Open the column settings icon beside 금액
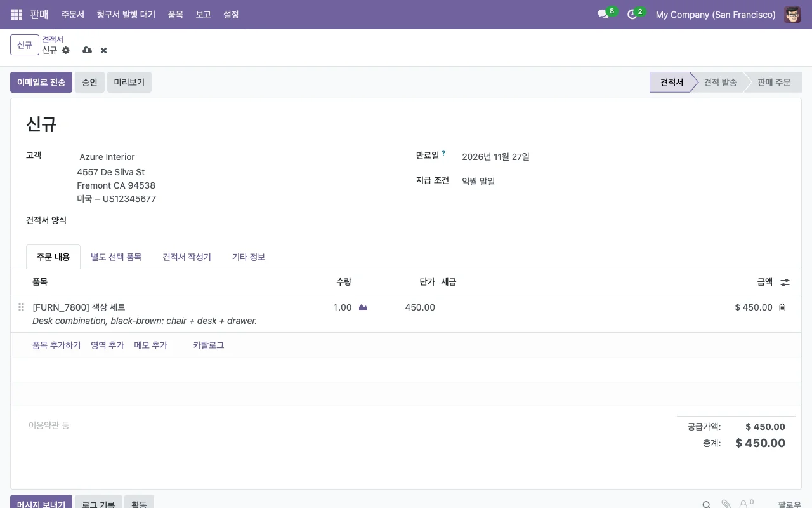Screen dimensions: 812x508 (785, 283)
